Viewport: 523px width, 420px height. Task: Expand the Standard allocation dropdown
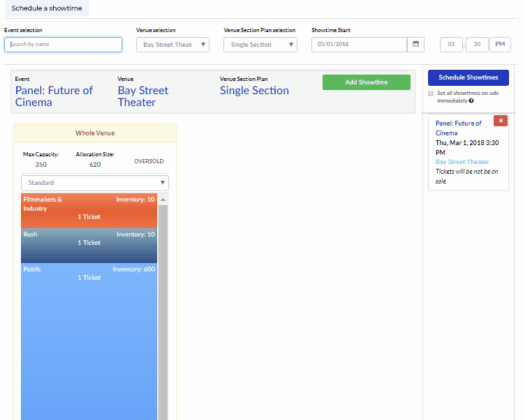tap(95, 183)
